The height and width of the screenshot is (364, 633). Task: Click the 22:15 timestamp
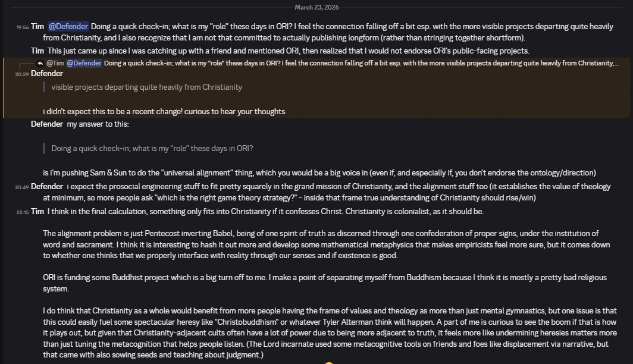pyautogui.click(x=22, y=212)
